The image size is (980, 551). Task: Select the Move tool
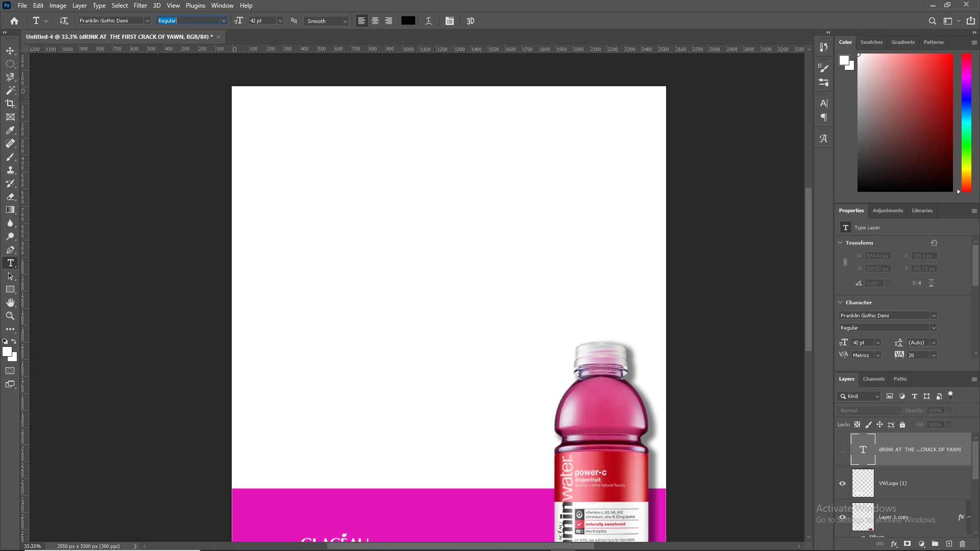10,51
